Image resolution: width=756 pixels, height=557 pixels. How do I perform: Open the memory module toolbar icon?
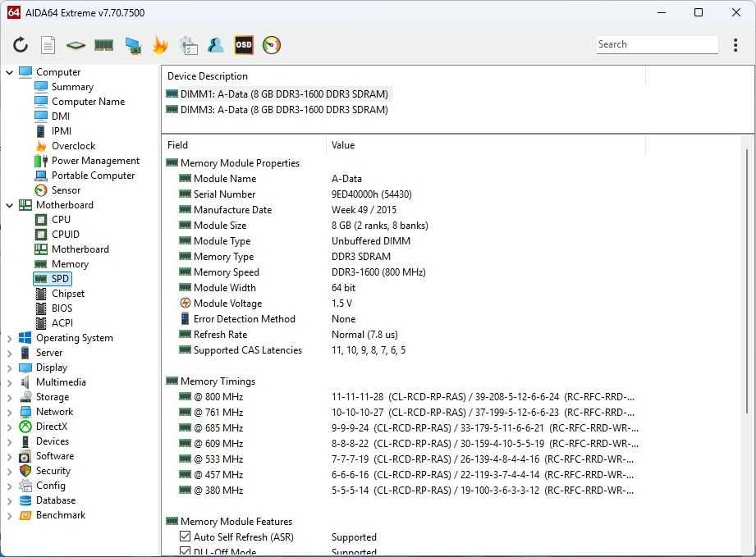click(103, 45)
